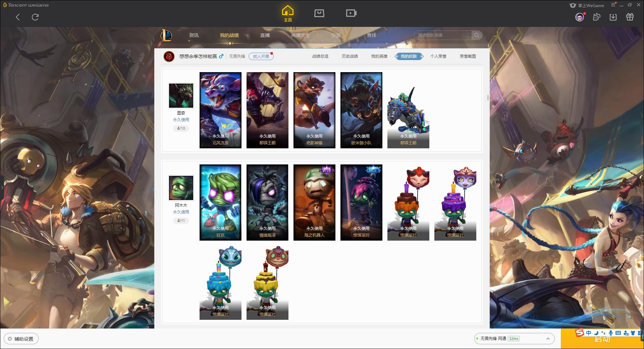Screen dimensions: 644x349
Task: Click the Sogou input method S logo
Action: (x=580, y=333)
